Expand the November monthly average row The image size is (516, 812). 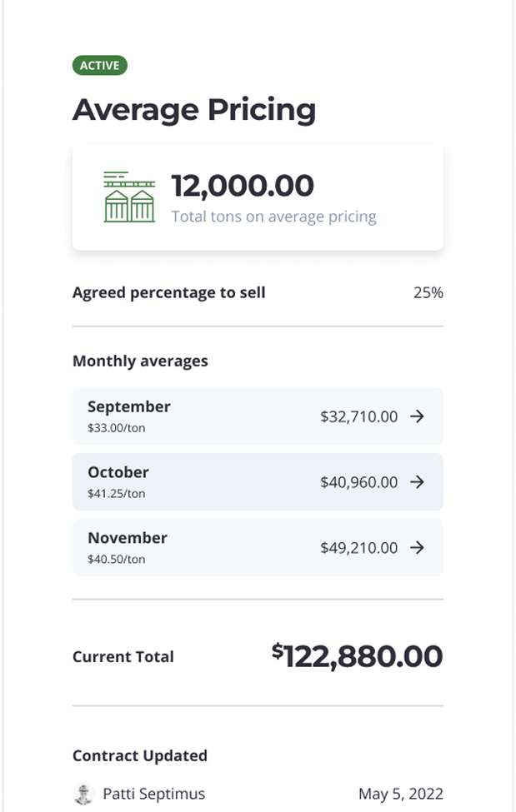tap(258, 548)
